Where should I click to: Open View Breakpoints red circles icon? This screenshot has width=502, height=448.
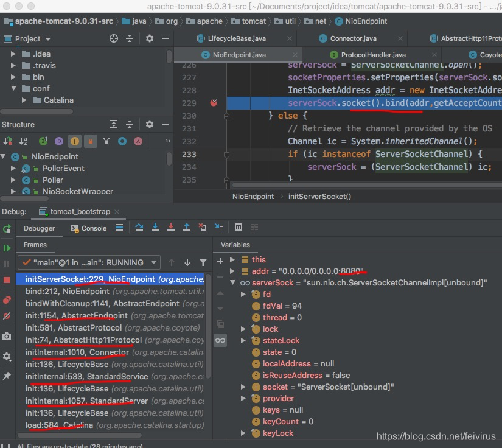pos(7,299)
